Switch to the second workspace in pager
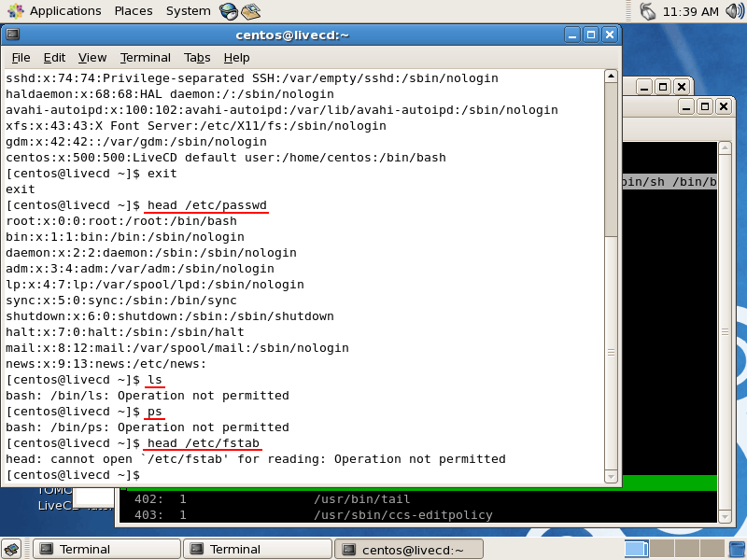The width and height of the screenshot is (747, 560). tap(662, 549)
